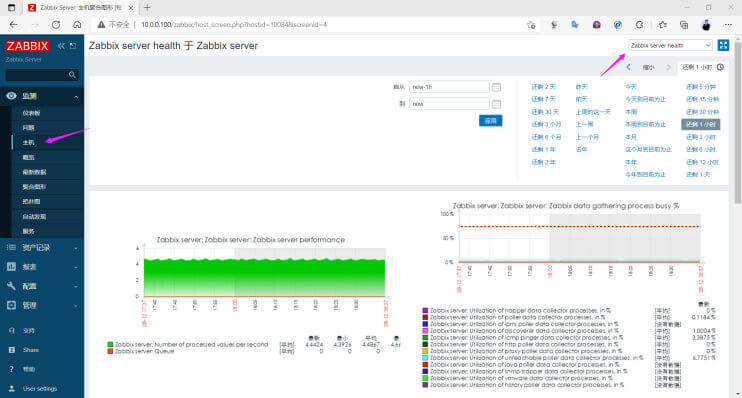
Task: Open the Zabbix server health screen dropdown
Action: pyautogui.click(x=670, y=45)
